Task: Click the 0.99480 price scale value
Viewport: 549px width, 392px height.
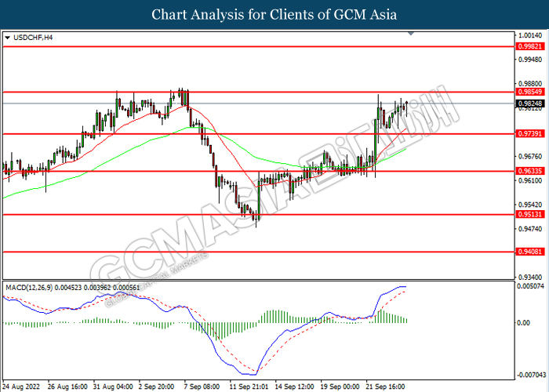Action: click(x=530, y=60)
